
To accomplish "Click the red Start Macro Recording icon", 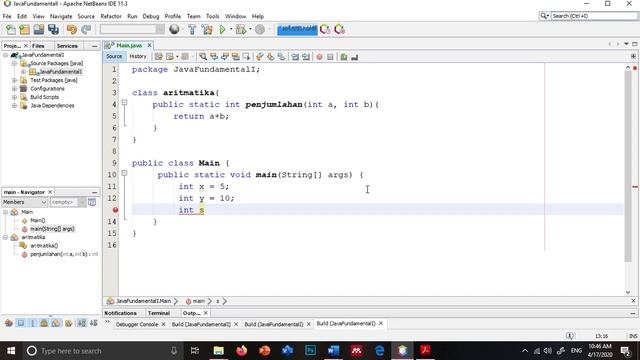I will 319,57.
